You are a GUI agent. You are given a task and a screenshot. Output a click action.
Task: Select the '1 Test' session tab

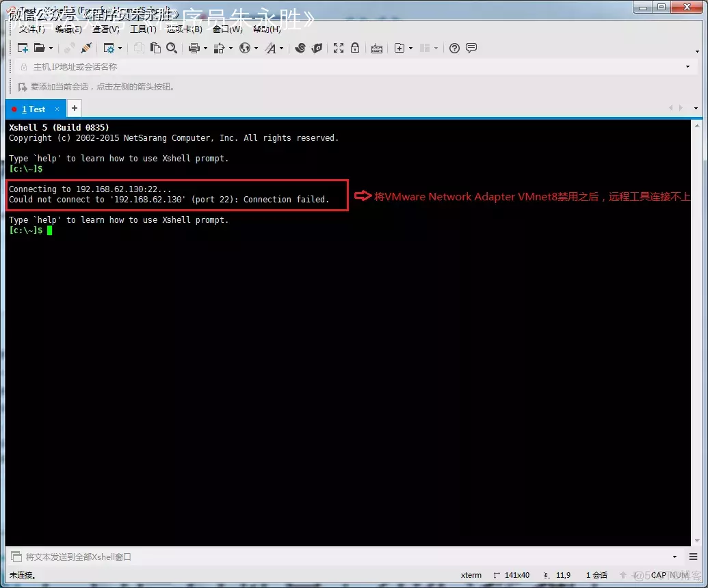[33, 109]
